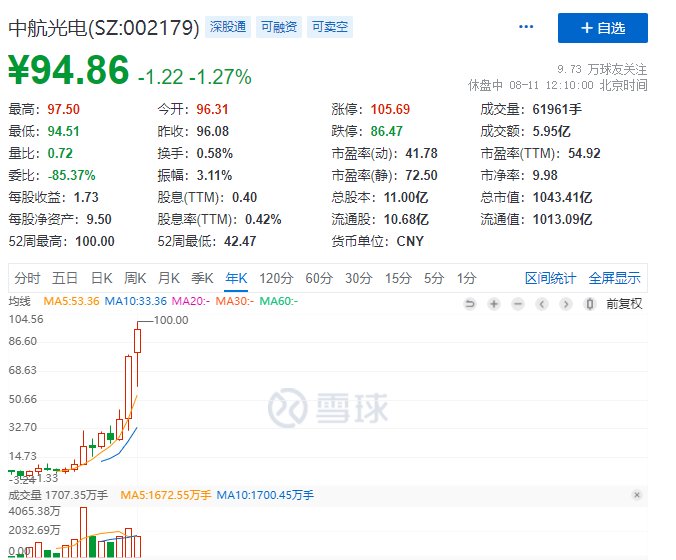Move chart right with the right chevron
Image resolution: width=676 pixels, height=560 pixels.
(566, 304)
